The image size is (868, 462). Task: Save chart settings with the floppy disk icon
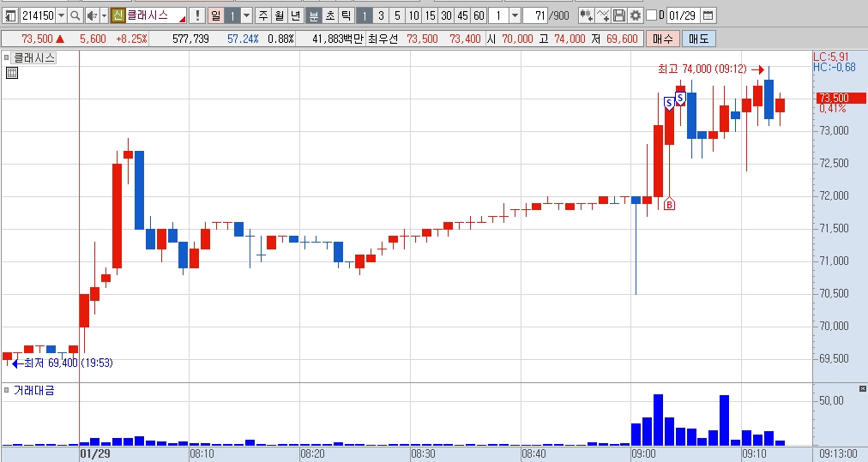click(x=619, y=15)
